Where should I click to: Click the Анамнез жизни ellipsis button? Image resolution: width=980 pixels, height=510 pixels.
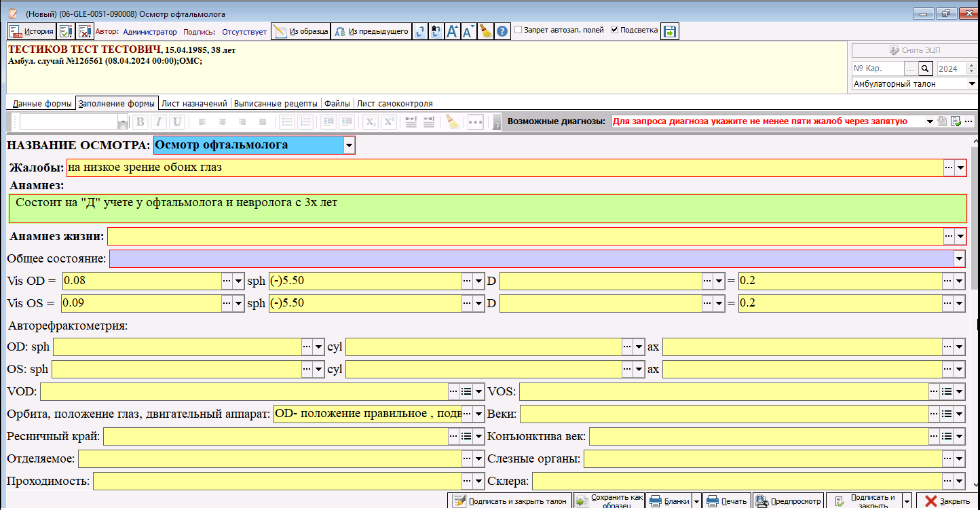point(949,236)
